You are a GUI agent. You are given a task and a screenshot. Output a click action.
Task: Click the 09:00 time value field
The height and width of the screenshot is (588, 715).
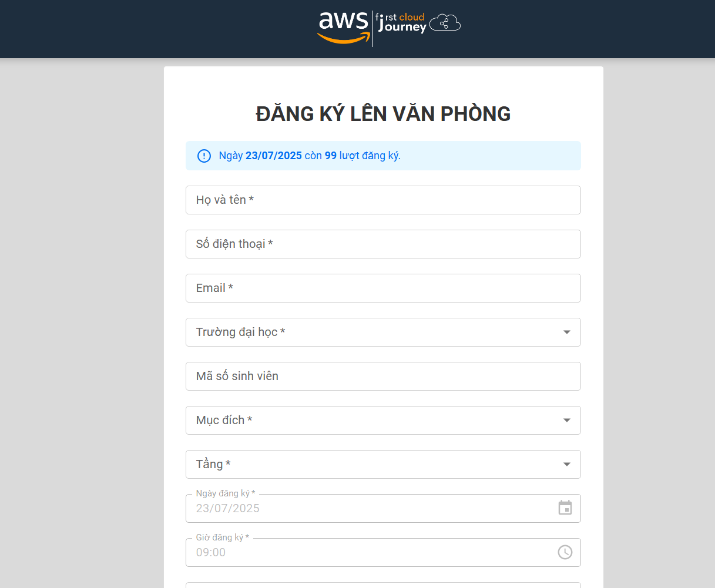pyautogui.click(x=211, y=553)
